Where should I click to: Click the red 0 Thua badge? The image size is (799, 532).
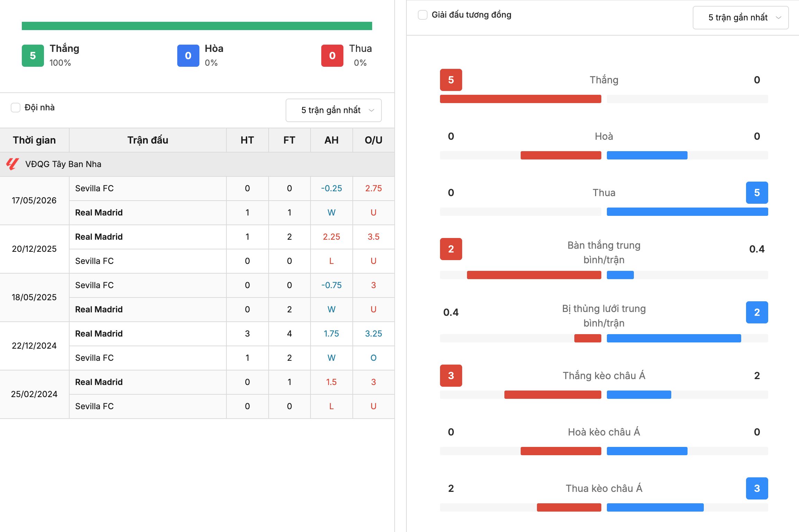[x=332, y=56]
